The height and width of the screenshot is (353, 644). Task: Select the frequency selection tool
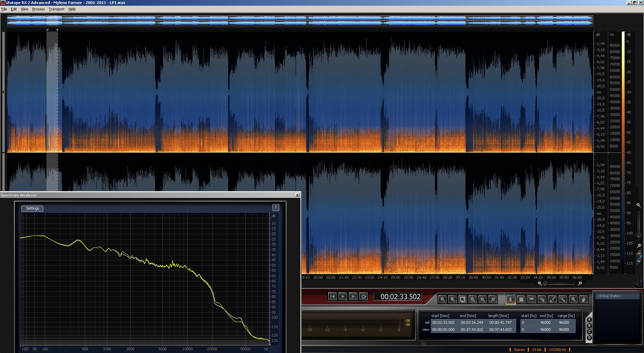coord(532,299)
